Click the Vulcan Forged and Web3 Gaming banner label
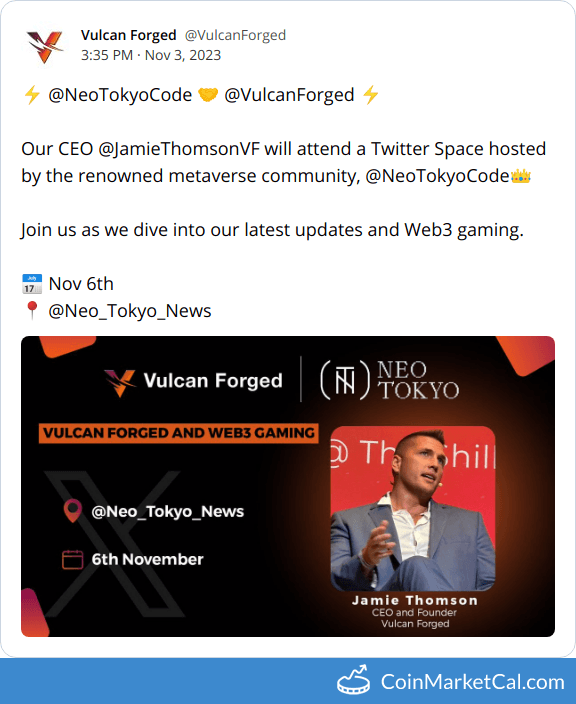 [x=179, y=433]
